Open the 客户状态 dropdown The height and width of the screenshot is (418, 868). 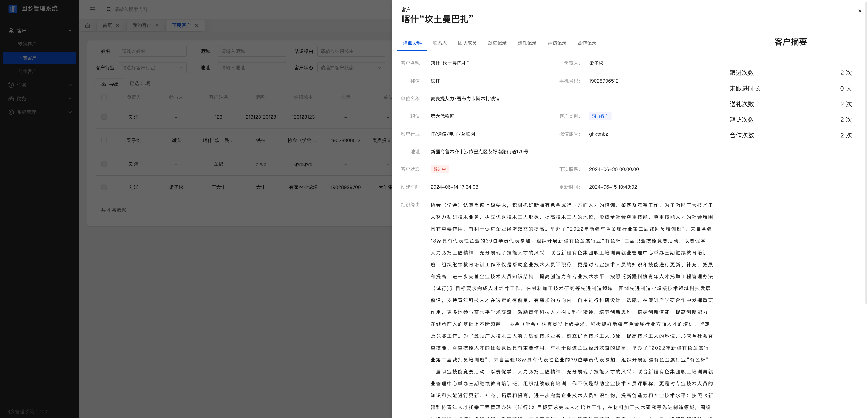(351, 68)
